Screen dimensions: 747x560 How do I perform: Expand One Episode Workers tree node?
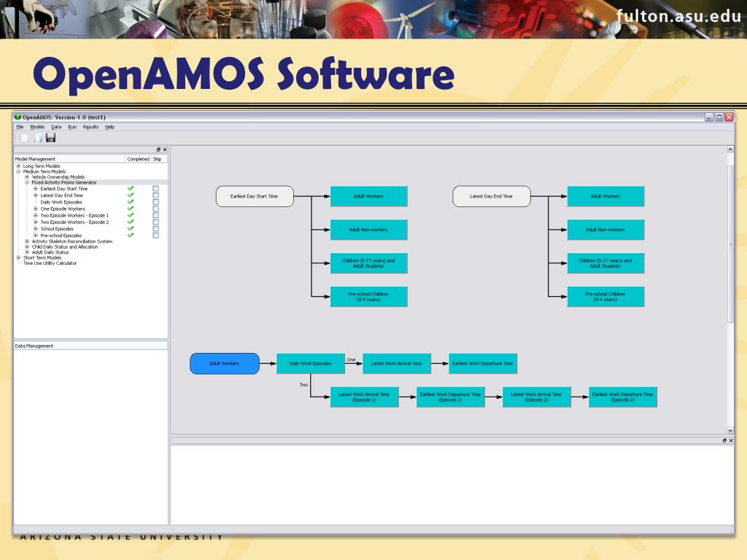(x=36, y=209)
